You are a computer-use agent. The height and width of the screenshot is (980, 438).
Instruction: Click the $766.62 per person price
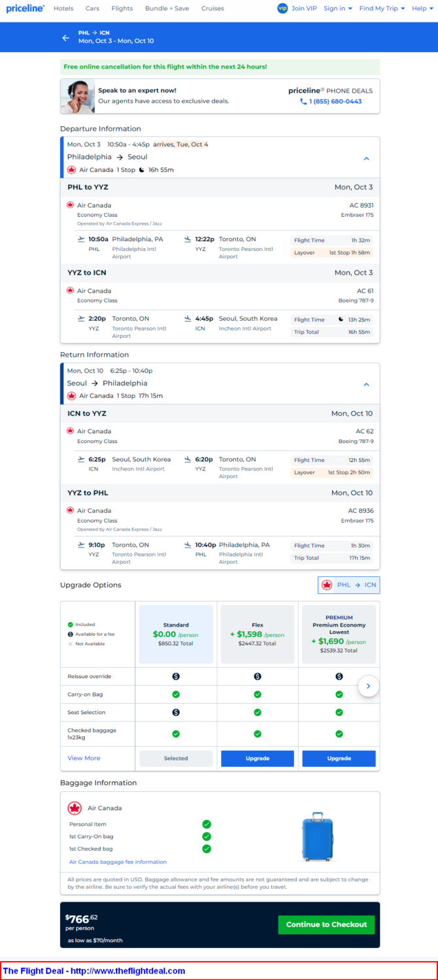(x=82, y=923)
